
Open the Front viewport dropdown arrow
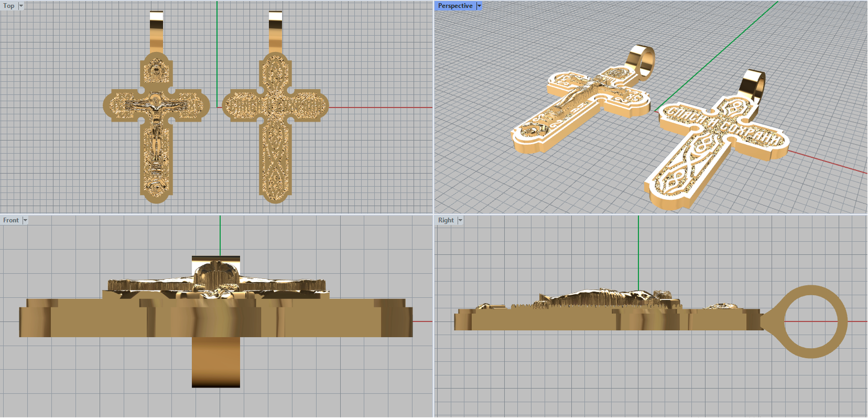pos(25,220)
